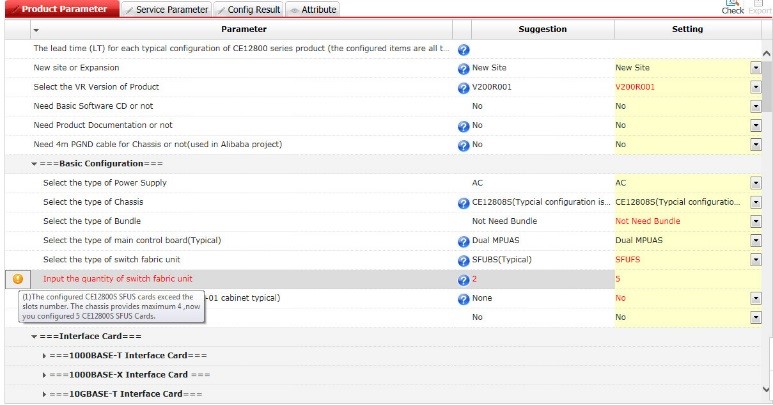Switch to Attribute tab
The image size is (773, 405).
coord(313,9)
